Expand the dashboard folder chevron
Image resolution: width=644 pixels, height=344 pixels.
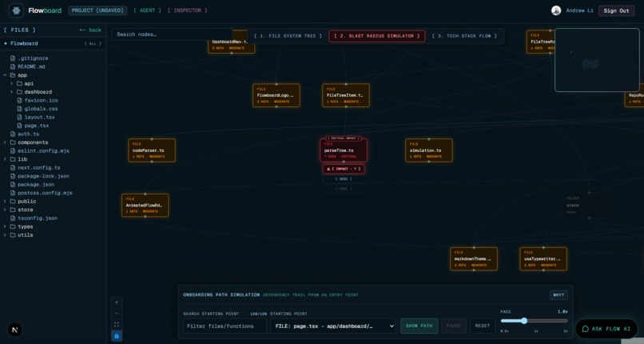coord(11,92)
